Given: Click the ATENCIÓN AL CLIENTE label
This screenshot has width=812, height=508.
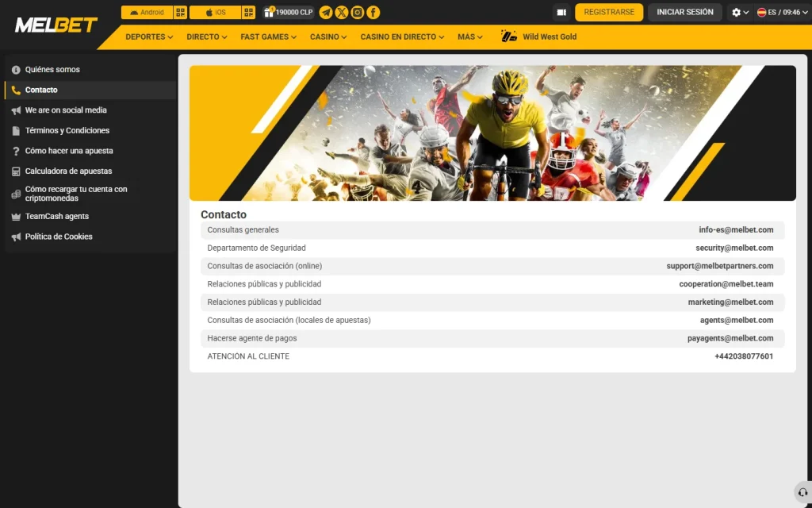Looking at the screenshot, I should [248, 356].
